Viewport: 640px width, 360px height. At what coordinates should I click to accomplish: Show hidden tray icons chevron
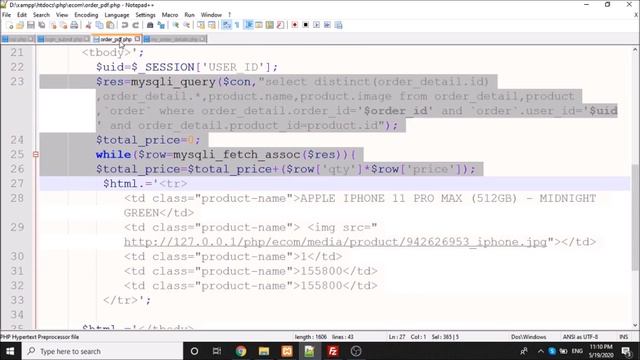[540, 351]
